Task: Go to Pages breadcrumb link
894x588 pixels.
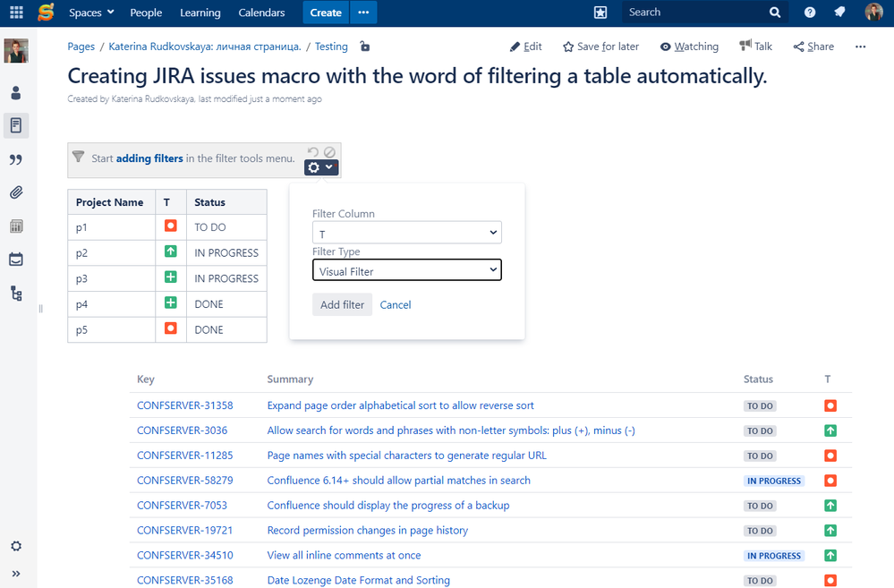Action: coord(81,47)
